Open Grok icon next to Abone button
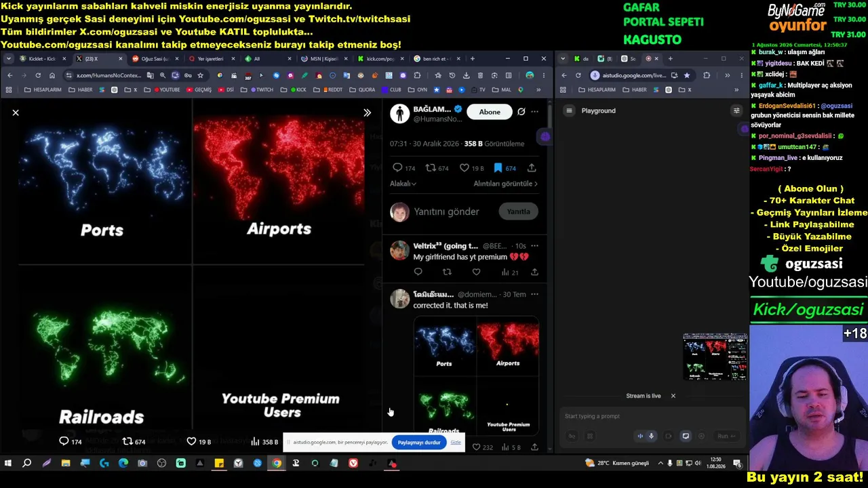 point(521,112)
